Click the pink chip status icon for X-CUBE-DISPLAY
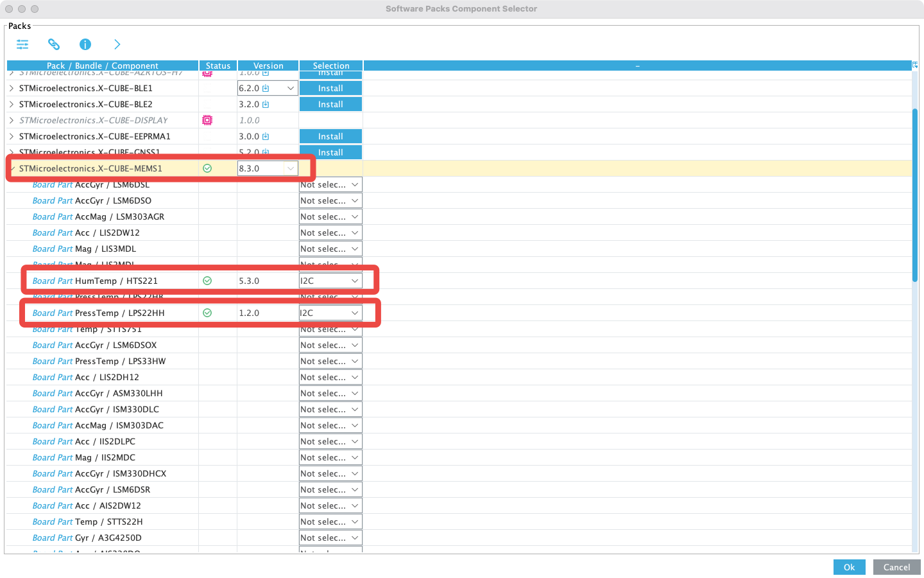Image resolution: width=924 pixels, height=578 pixels. [x=207, y=120]
